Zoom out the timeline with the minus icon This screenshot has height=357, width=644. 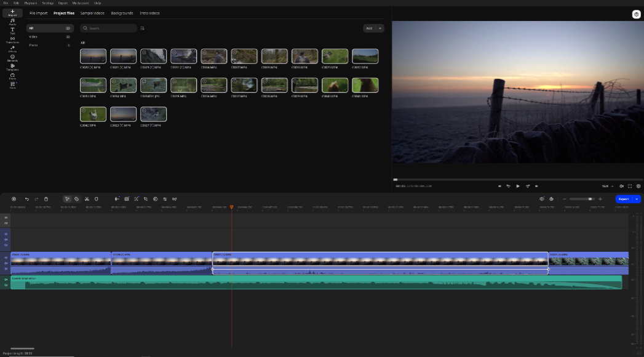click(564, 199)
